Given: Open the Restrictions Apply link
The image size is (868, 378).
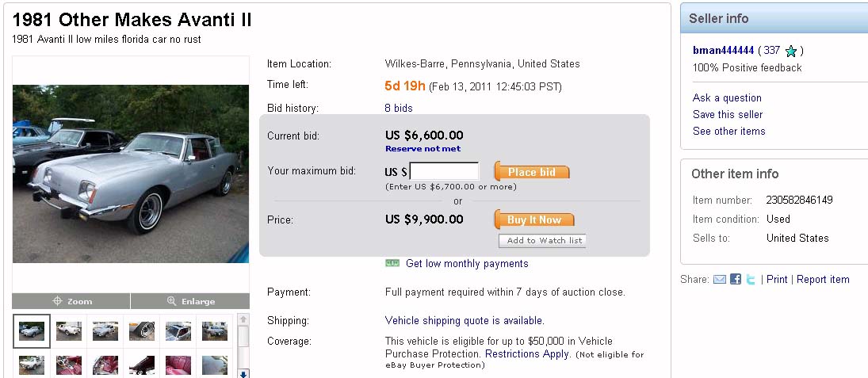Looking at the screenshot, I should coord(527,354).
